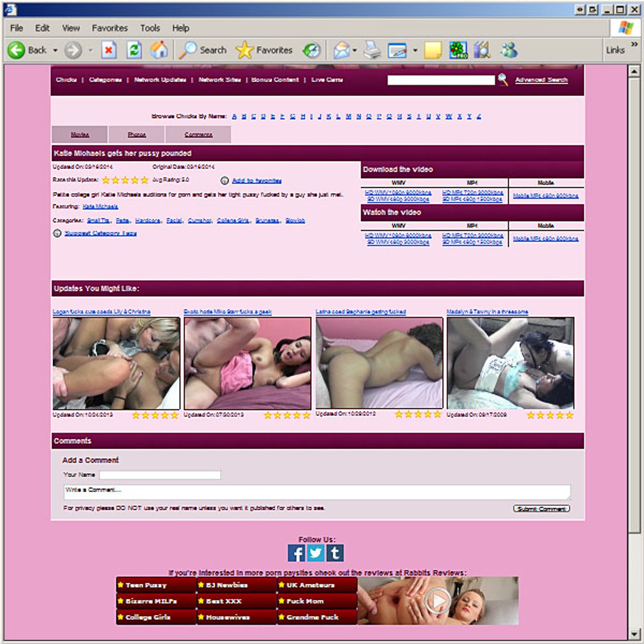Screen dimensions: 644x644
Task: Switch to the Photos tab
Action: (x=136, y=135)
